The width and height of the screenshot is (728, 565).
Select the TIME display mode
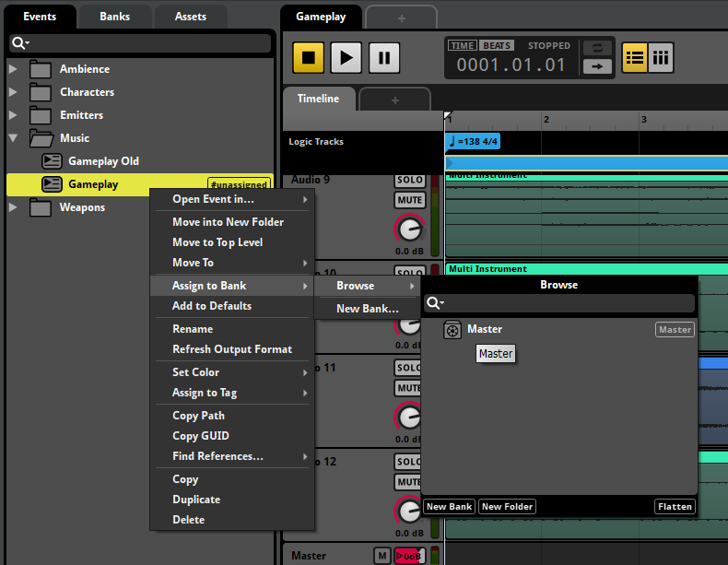(x=462, y=45)
